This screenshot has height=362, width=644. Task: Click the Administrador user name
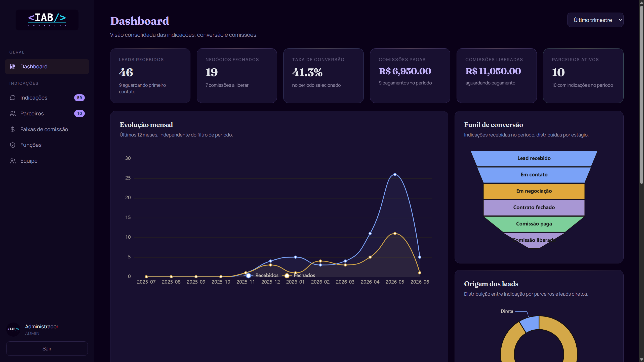point(42,327)
